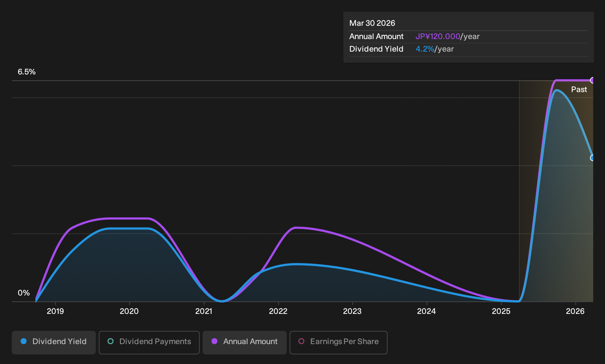The width and height of the screenshot is (605, 364).
Task: Select the blue yield endpoint marker
Action: pyautogui.click(x=592, y=158)
